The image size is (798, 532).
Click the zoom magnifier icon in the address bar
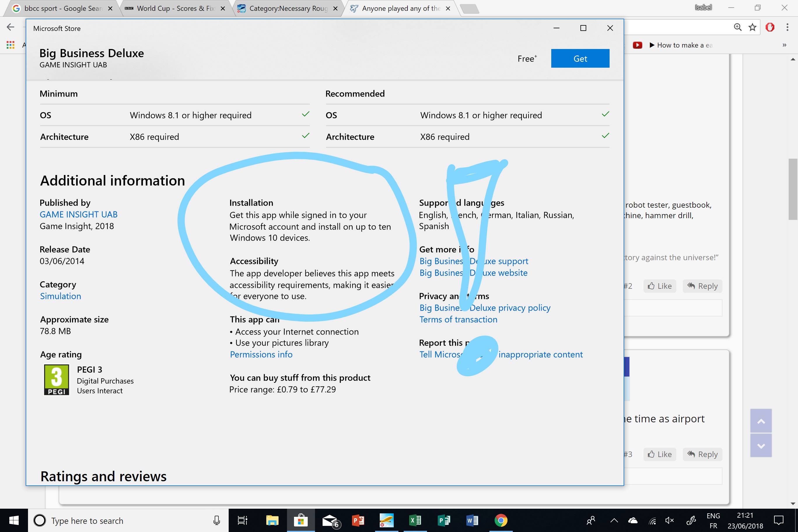click(738, 27)
